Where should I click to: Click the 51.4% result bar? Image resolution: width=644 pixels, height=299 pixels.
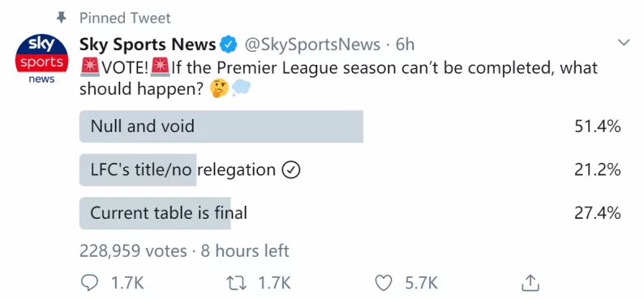click(x=221, y=126)
